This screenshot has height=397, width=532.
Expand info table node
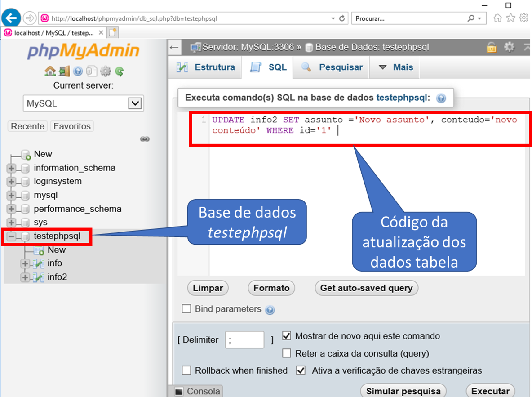click(x=25, y=263)
